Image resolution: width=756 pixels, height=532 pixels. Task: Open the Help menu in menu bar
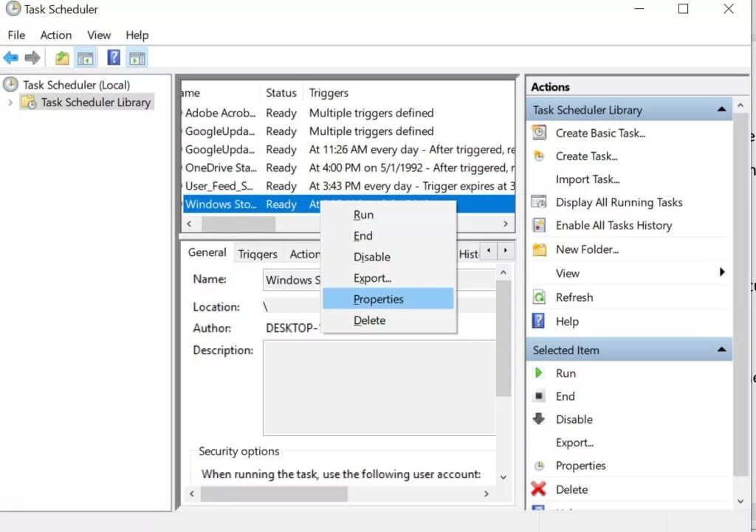[x=137, y=35]
